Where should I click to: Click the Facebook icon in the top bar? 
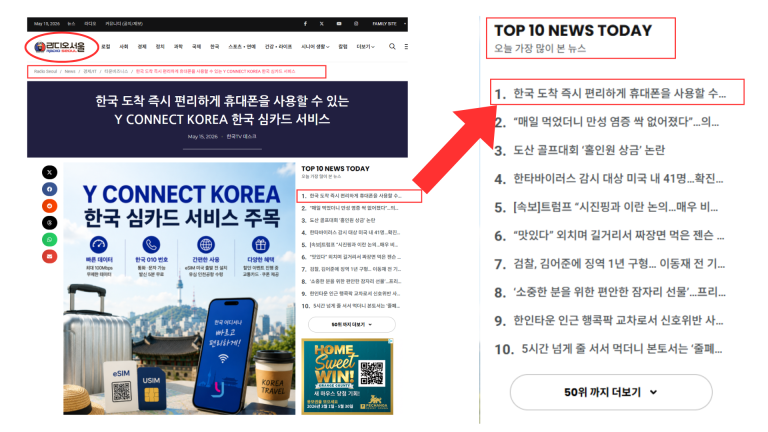click(305, 24)
